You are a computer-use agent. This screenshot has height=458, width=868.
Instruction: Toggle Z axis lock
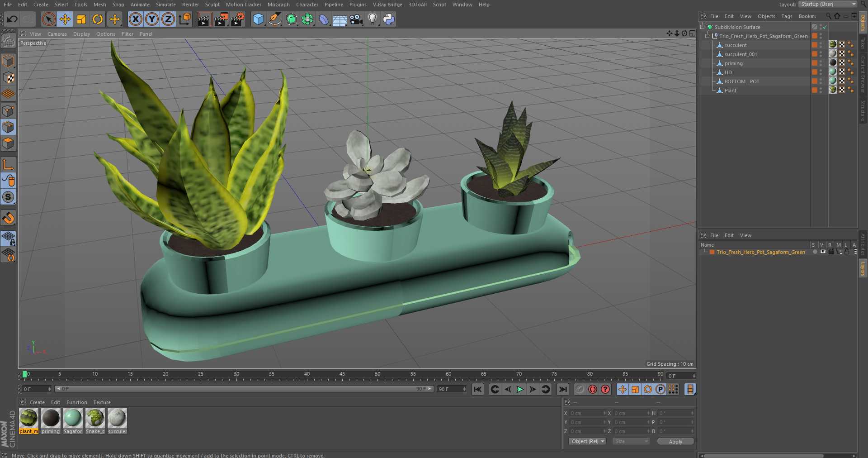pos(168,19)
